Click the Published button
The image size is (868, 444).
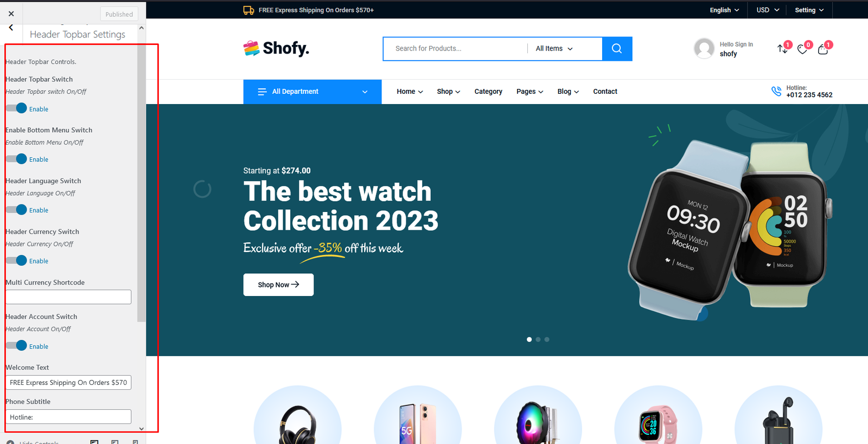click(119, 14)
